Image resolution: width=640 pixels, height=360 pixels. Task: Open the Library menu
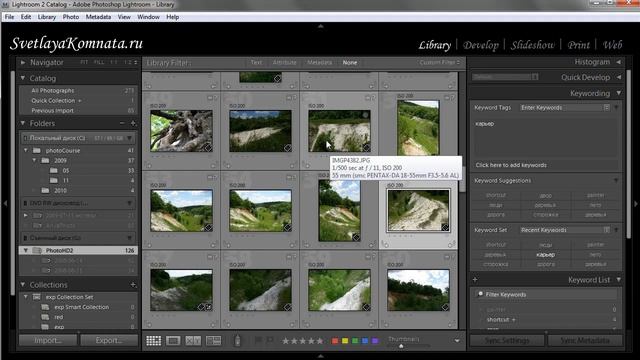pyautogui.click(x=47, y=17)
